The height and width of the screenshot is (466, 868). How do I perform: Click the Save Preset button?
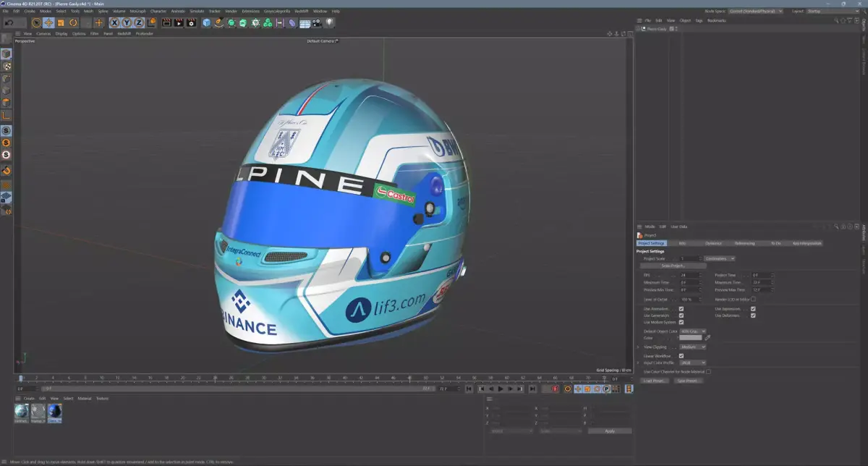[x=688, y=381]
